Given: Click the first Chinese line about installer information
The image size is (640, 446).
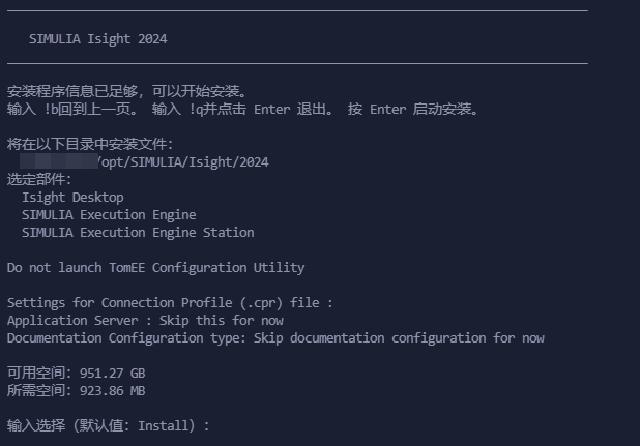Looking at the screenshot, I should [x=127, y=91].
